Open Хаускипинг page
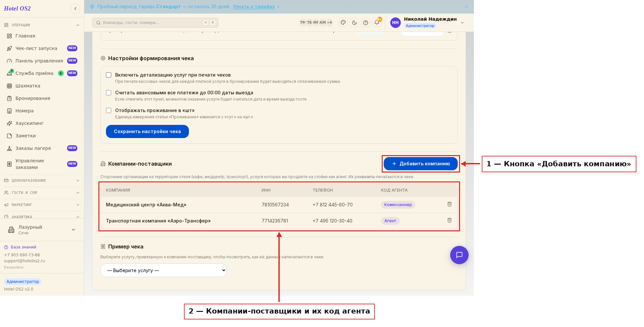This screenshot has width=644, height=327. [42, 123]
